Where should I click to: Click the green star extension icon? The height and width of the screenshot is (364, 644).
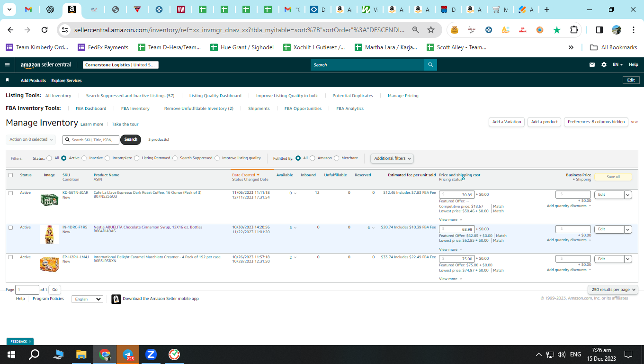tap(557, 30)
